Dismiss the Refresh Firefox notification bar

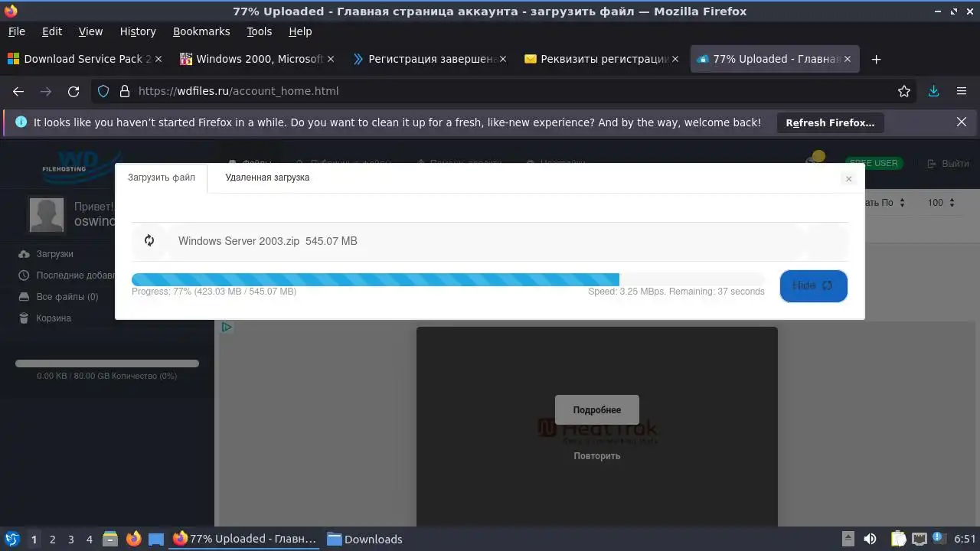pyautogui.click(x=962, y=122)
